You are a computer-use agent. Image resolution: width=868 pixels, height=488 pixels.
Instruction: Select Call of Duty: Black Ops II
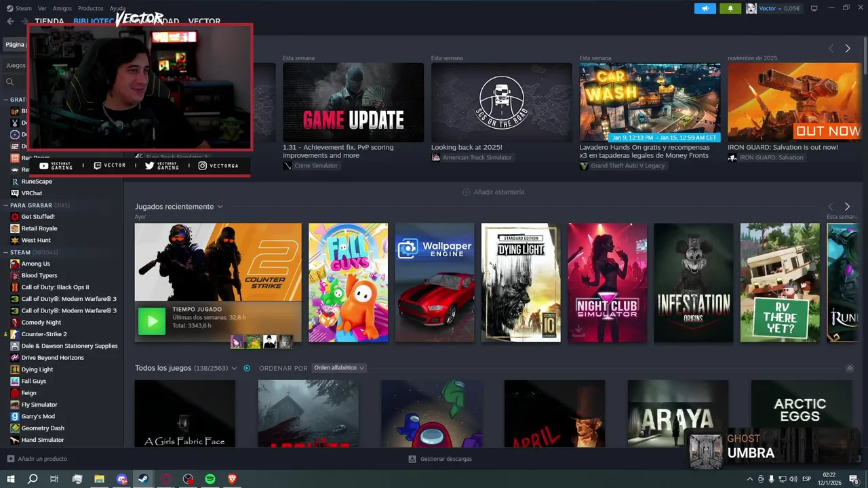pyautogui.click(x=55, y=287)
